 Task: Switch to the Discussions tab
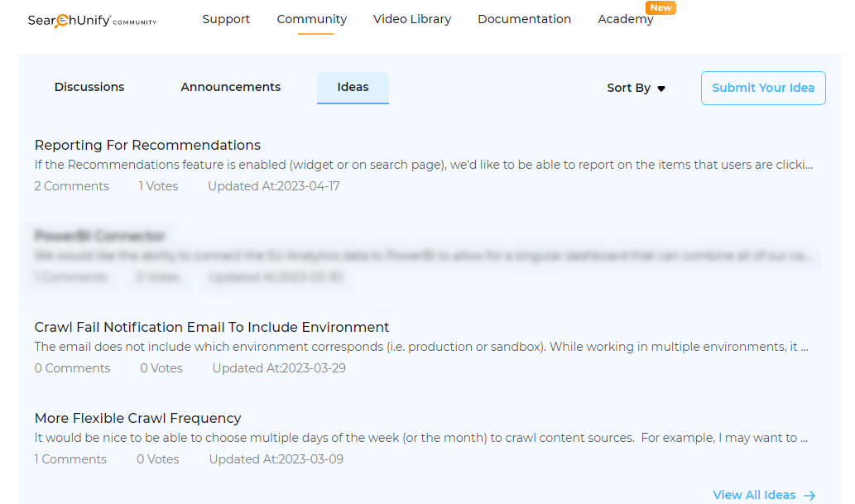coord(89,87)
